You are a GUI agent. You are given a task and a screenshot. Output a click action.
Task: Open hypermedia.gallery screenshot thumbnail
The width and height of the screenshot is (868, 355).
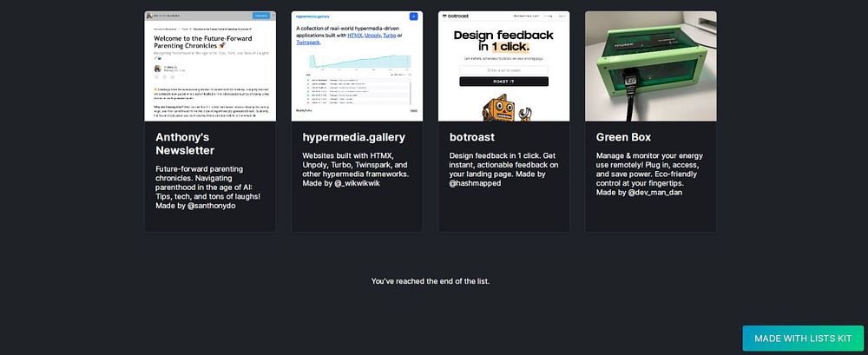pyautogui.click(x=357, y=66)
